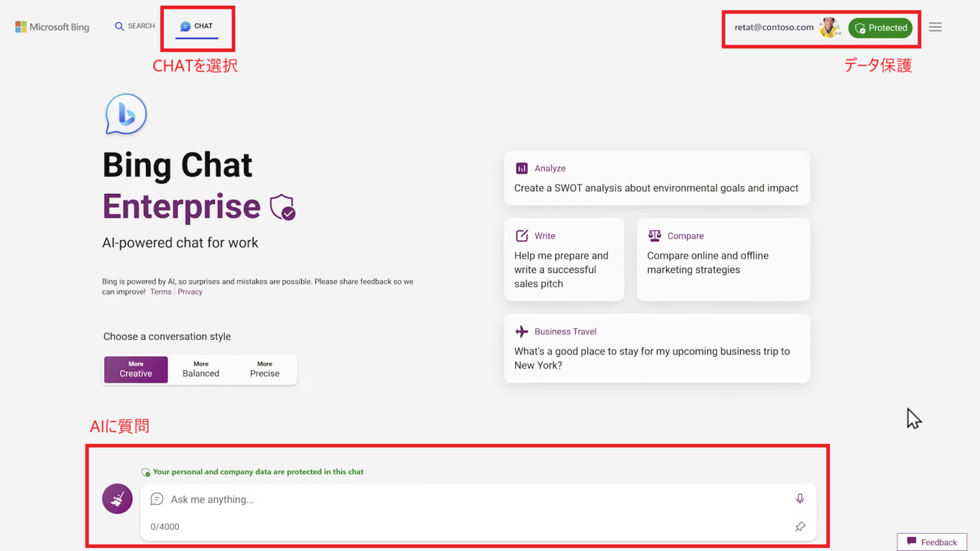Start a new topic with the broom icon
The height and width of the screenshot is (551, 980).
click(x=117, y=499)
